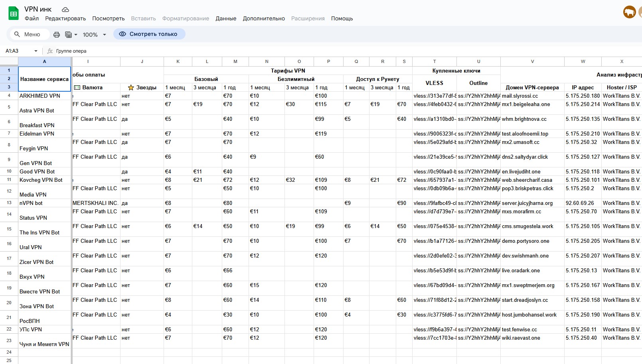This screenshot has width=642, height=364.
Task: Select the ARKHIMED VPN cell
Action: tap(44, 96)
